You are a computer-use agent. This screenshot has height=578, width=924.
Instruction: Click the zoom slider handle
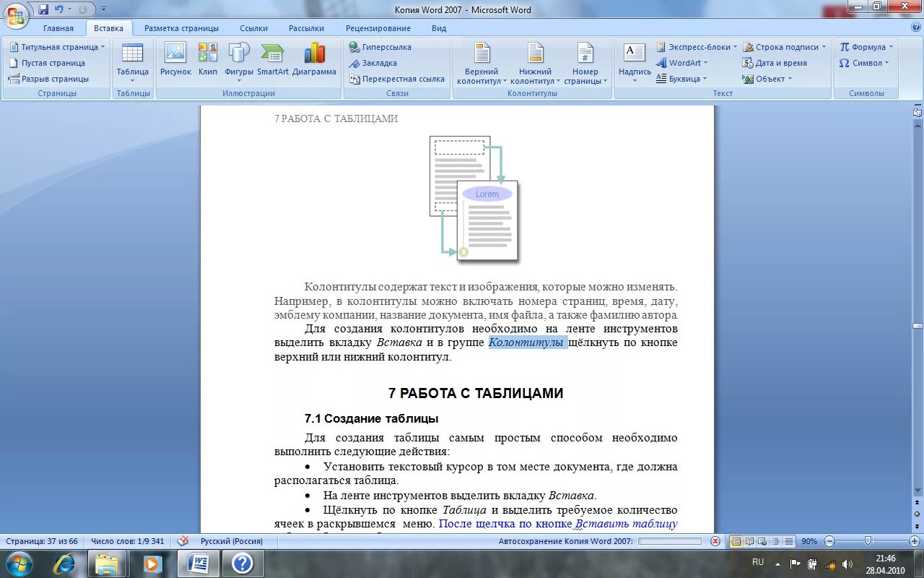(x=868, y=541)
